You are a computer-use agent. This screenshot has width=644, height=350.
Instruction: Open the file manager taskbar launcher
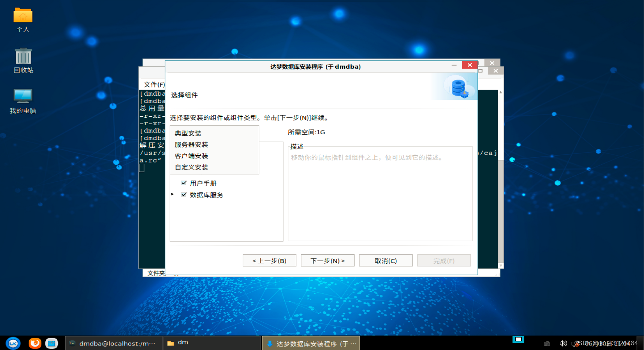[51, 343]
